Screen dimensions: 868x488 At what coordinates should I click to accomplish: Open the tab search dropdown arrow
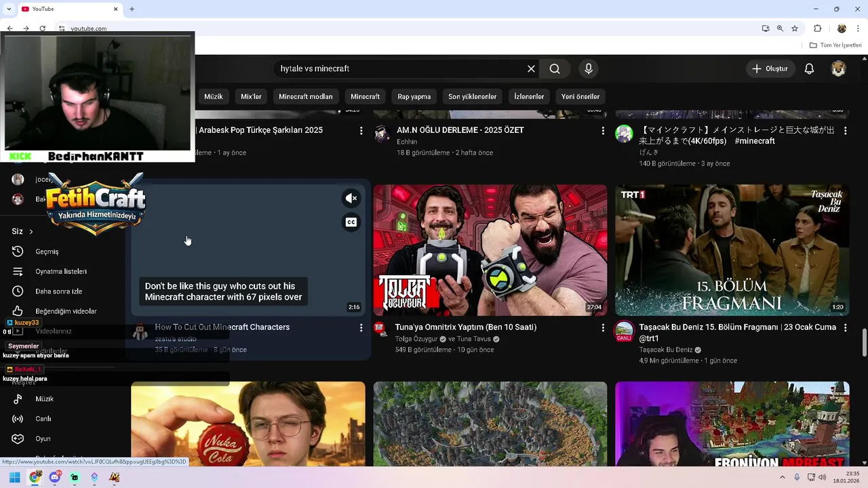(x=9, y=9)
